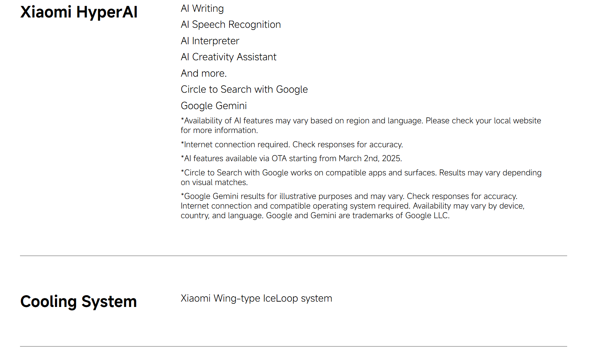Click the divider line below HyperAI section
Viewport: 590px width, 364px height.
(293, 256)
